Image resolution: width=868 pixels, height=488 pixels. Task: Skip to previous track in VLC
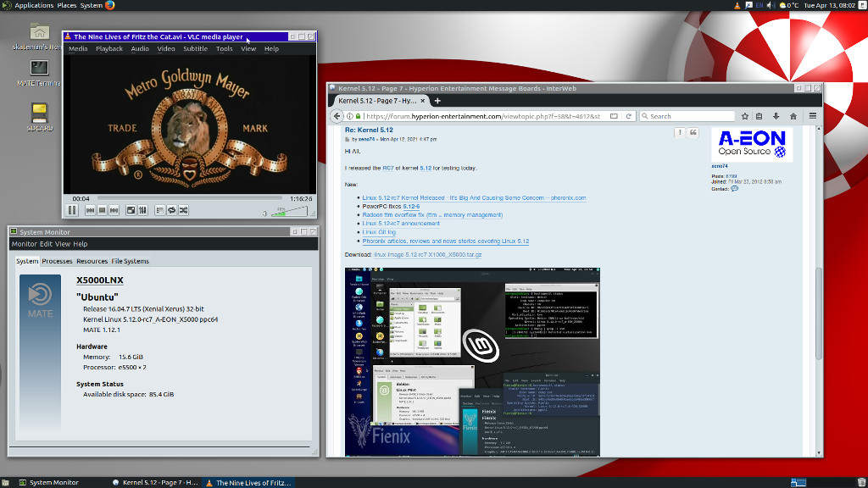(x=90, y=210)
